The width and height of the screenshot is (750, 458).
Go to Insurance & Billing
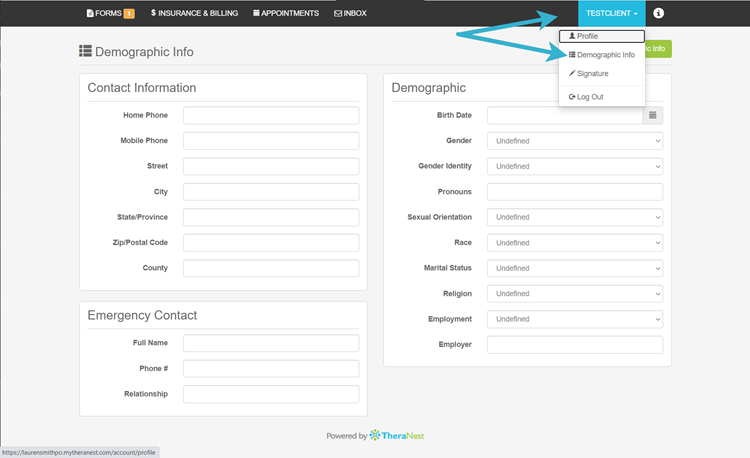[194, 13]
